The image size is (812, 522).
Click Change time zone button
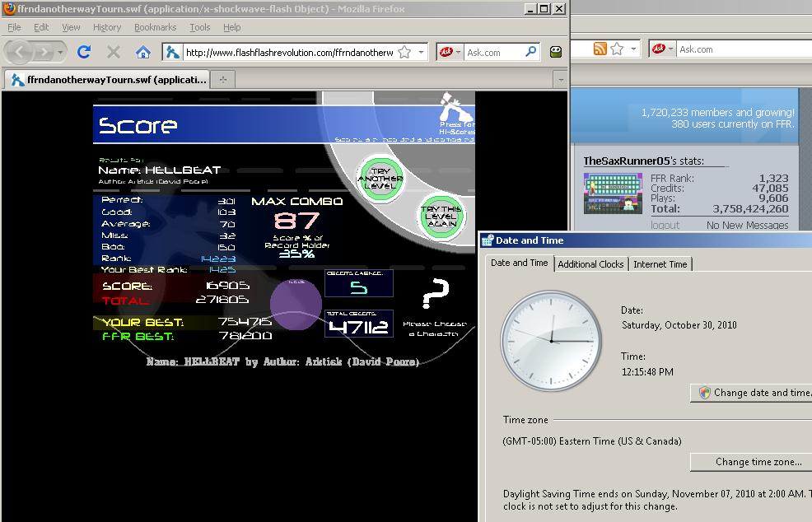[758, 461]
